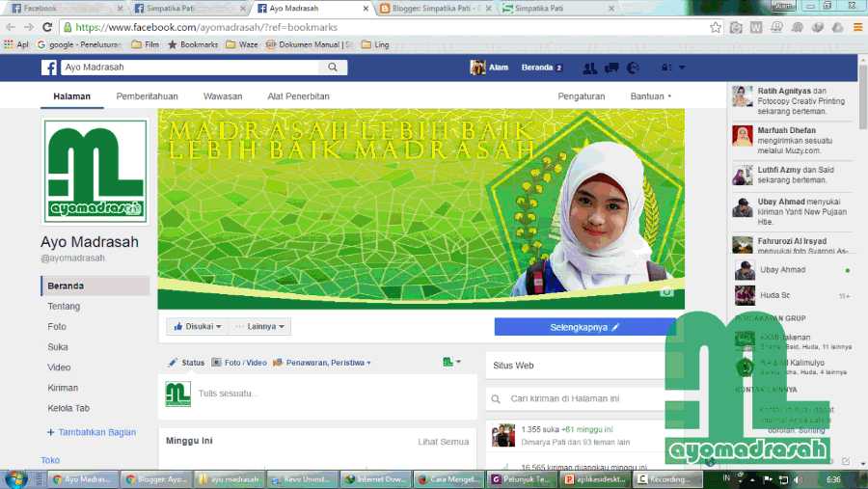Viewport: 868px width, 489px height.
Task: Open the messages icon in the header
Action: (611, 68)
